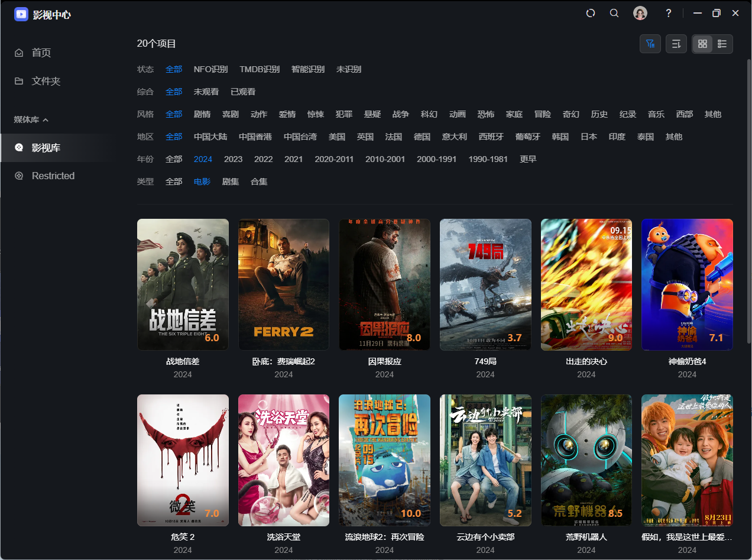Filter region by 西班牙

(491, 137)
